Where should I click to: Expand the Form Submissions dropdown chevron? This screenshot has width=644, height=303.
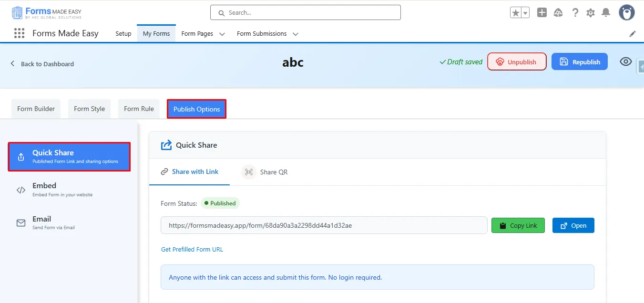295,34
